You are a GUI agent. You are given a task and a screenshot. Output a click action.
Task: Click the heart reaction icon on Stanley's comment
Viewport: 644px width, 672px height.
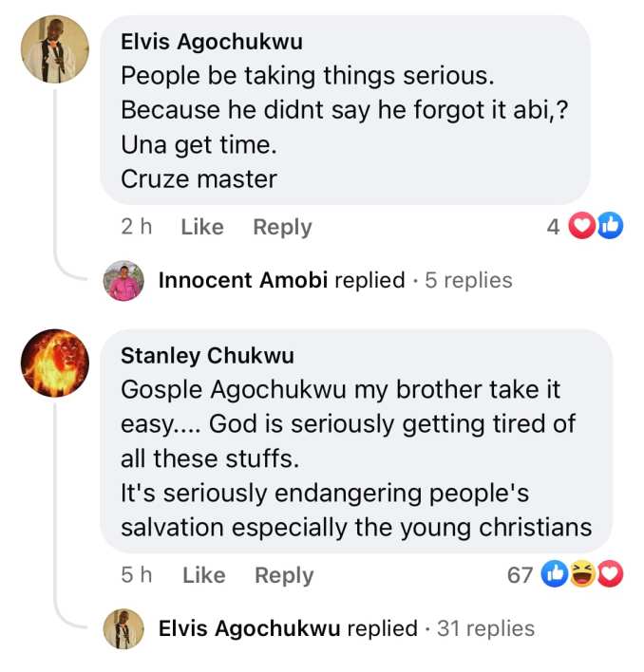pyautogui.click(x=610, y=574)
